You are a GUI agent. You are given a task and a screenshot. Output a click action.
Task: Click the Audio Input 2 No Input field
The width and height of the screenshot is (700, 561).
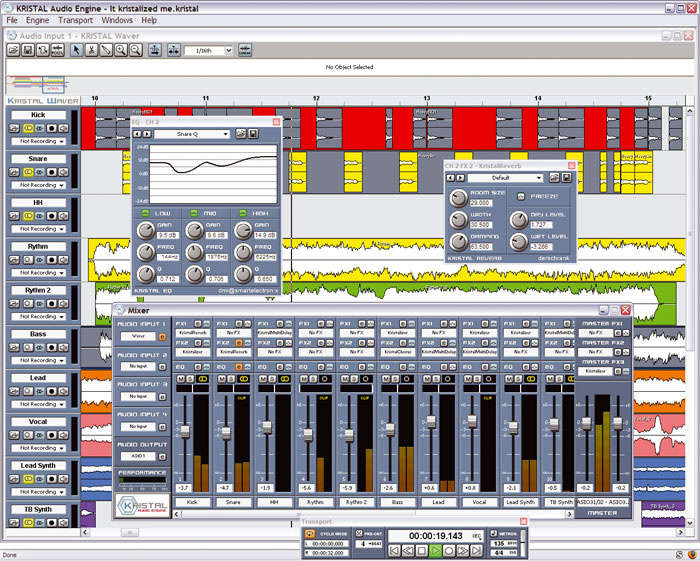(138, 366)
